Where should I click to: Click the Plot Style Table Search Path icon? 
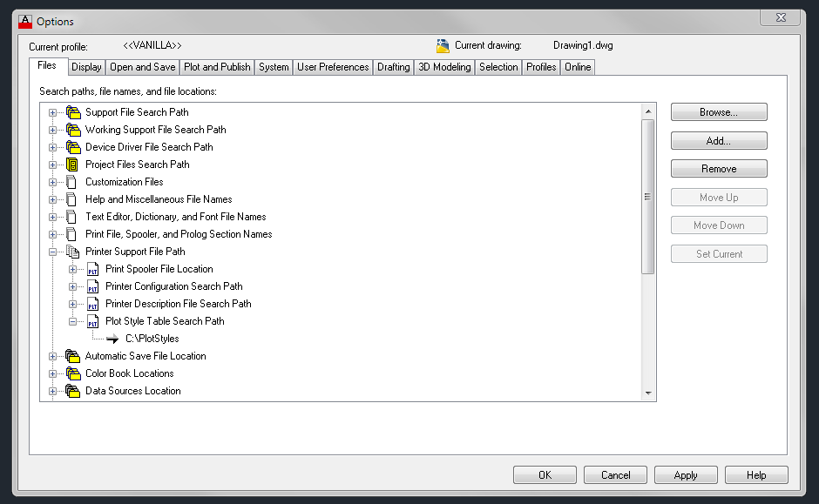[x=92, y=321]
